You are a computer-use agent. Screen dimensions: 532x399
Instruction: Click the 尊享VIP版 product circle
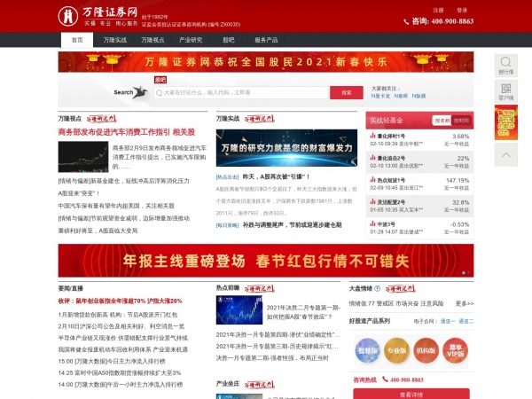456,350
